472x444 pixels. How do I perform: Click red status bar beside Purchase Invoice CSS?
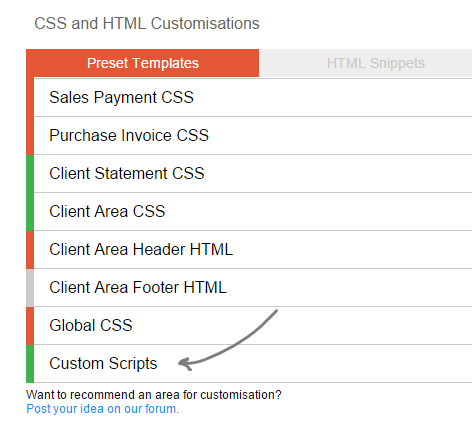(x=30, y=136)
